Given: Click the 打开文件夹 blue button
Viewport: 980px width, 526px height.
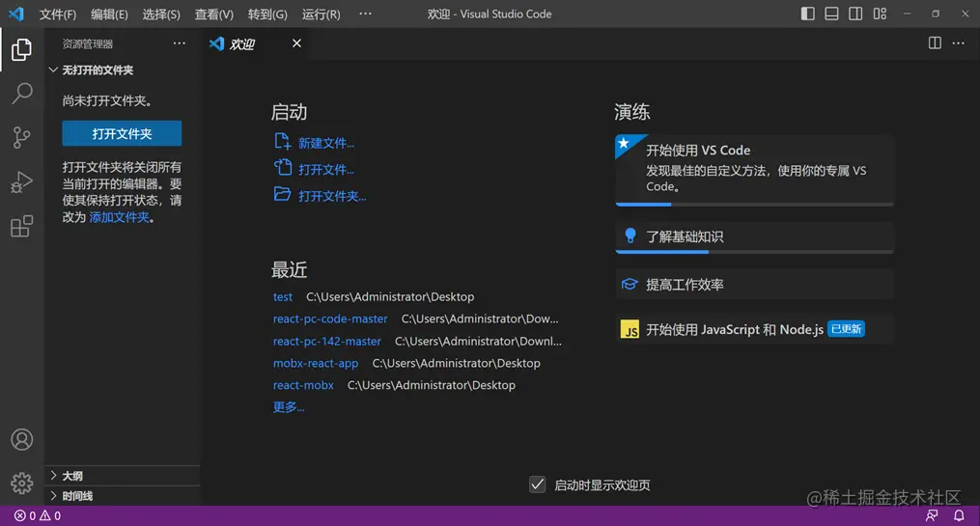Looking at the screenshot, I should pos(122,134).
